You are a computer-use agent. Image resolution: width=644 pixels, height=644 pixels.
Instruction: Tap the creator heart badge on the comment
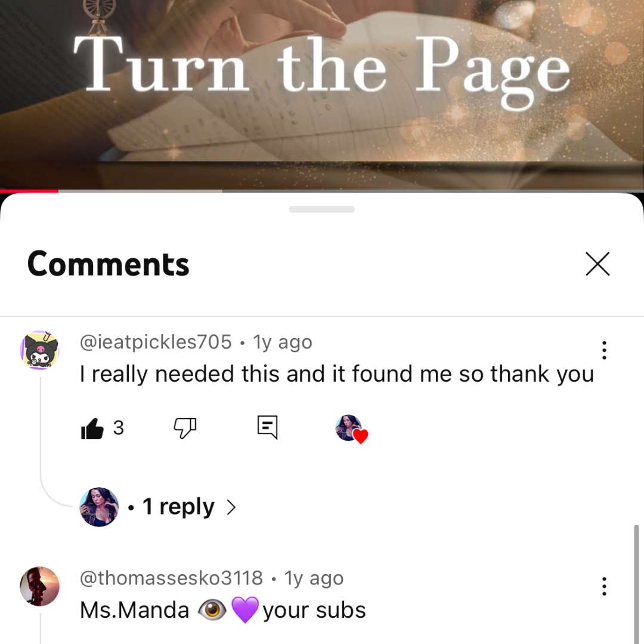[352, 429]
